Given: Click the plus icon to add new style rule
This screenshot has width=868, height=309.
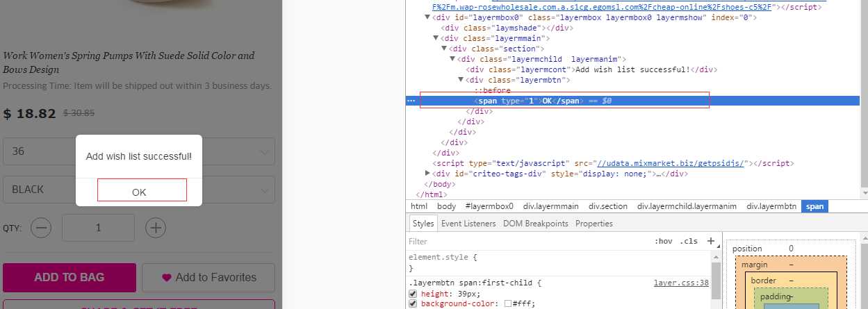Looking at the screenshot, I should (x=710, y=241).
